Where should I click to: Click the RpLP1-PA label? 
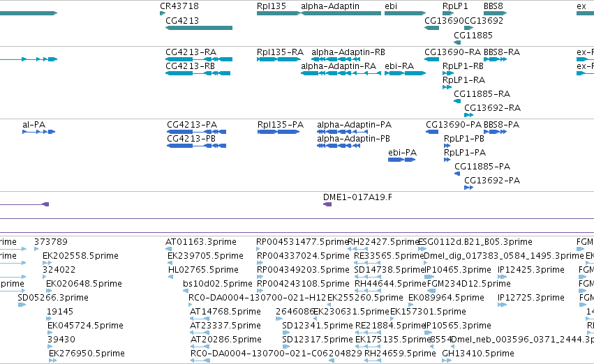pos(465,153)
